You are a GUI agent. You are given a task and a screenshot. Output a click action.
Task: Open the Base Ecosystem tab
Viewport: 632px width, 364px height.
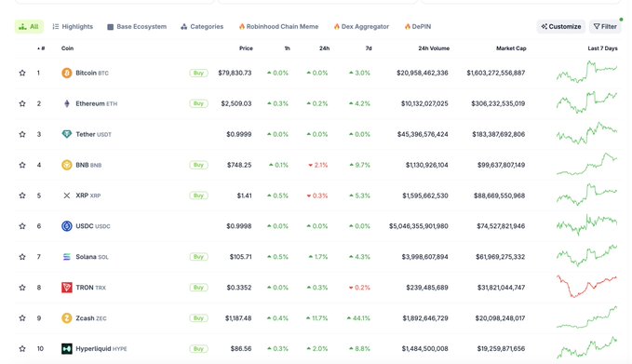click(x=137, y=27)
